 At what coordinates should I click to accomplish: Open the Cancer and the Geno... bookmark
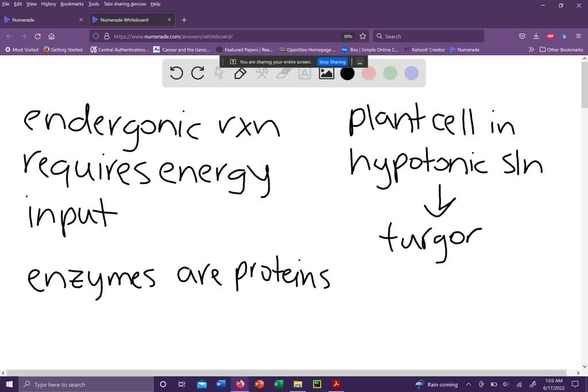181,49
